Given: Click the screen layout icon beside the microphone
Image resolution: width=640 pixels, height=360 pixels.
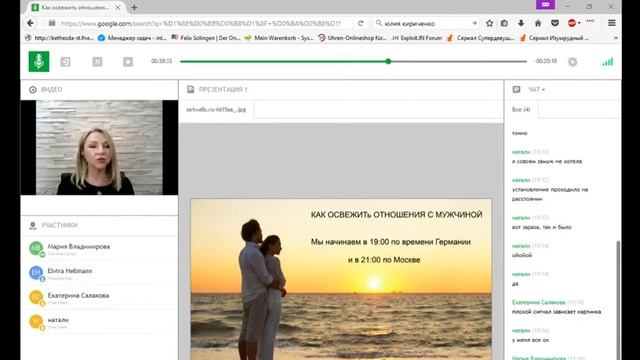Looking at the screenshot, I should click(65, 62).
